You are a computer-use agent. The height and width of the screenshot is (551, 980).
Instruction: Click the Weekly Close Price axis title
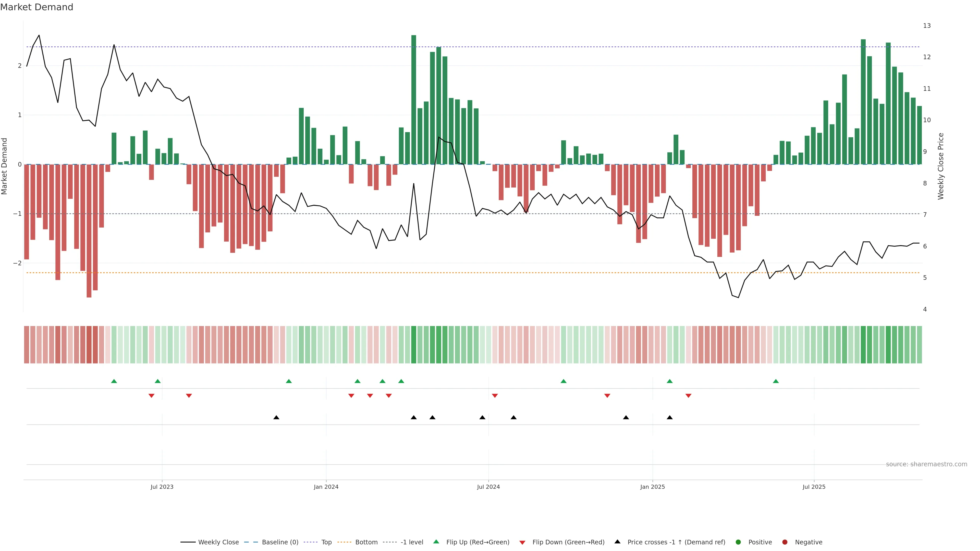(941, 166)
